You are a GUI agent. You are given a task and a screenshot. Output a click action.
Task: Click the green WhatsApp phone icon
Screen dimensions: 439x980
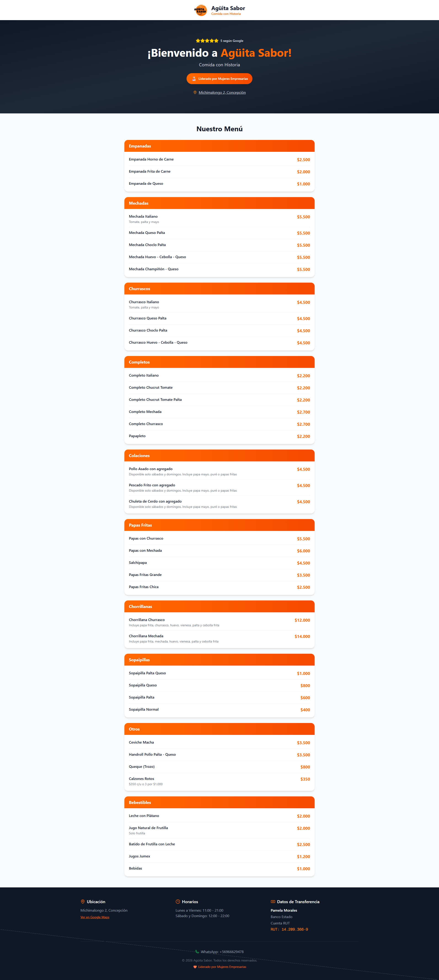pyautogui.click(x=197, y=952)
